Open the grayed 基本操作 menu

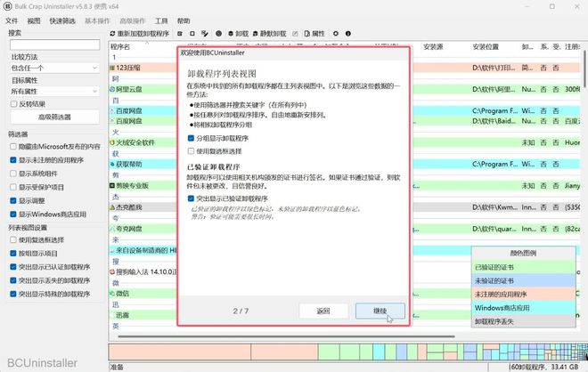(x=97, y=21)
